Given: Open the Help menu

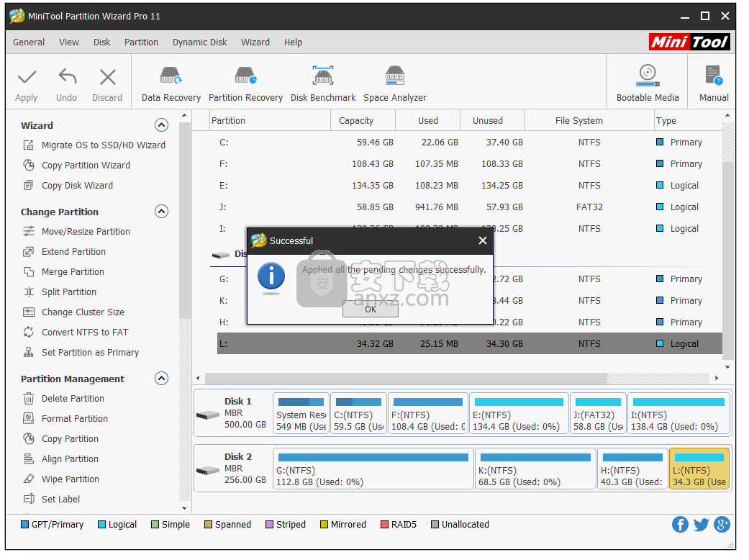Looking at the screenshot, I should tap(293, 42).
